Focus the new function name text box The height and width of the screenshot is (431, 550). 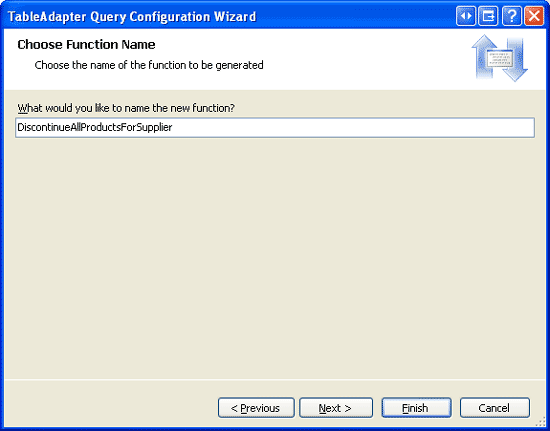[275, 128]
